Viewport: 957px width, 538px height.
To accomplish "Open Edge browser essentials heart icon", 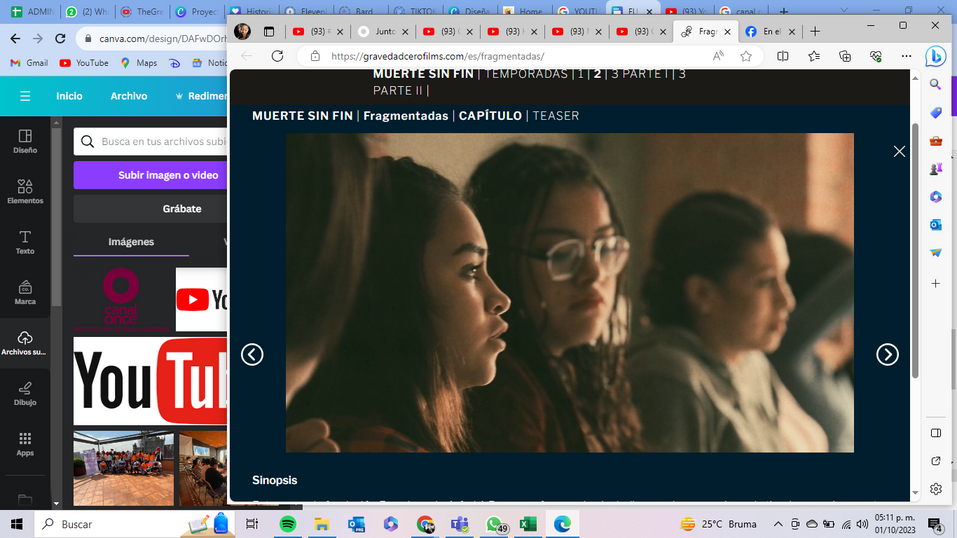I will tap(876, 56).
